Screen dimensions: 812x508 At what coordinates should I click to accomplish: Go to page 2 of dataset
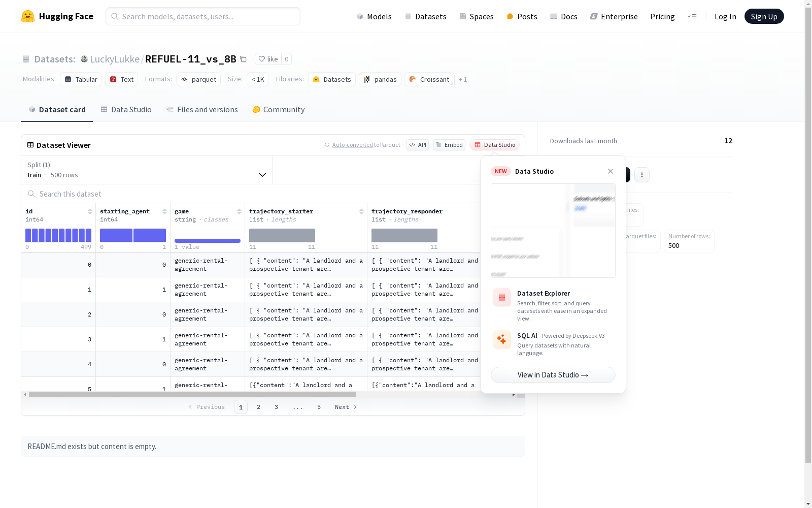point(259,407)
